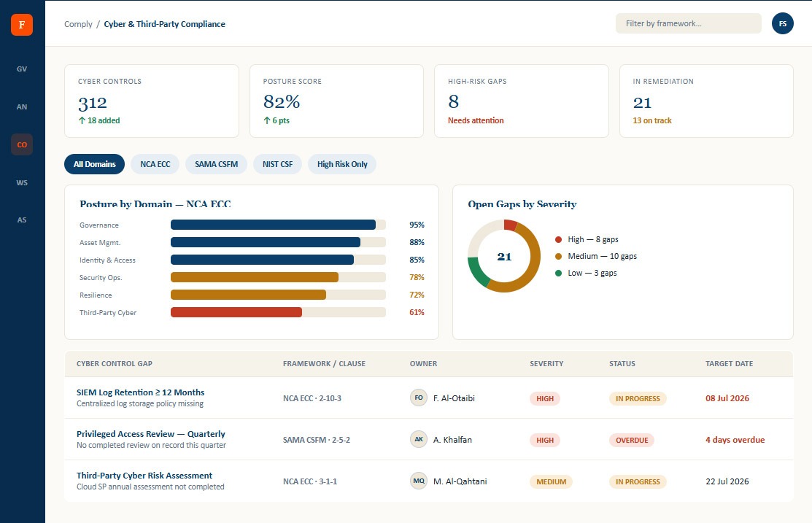
Task: Open the AN sidebar section
Action: pos(22,106)
